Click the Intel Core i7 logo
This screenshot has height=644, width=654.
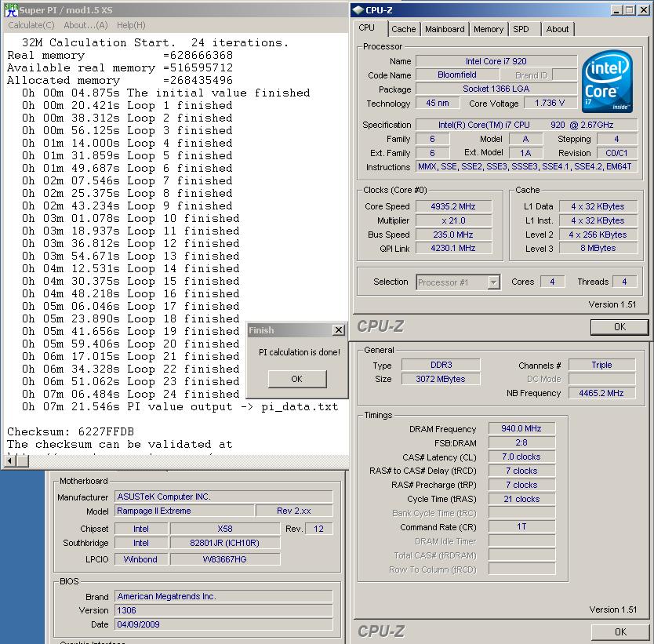[x=607, y=82]
